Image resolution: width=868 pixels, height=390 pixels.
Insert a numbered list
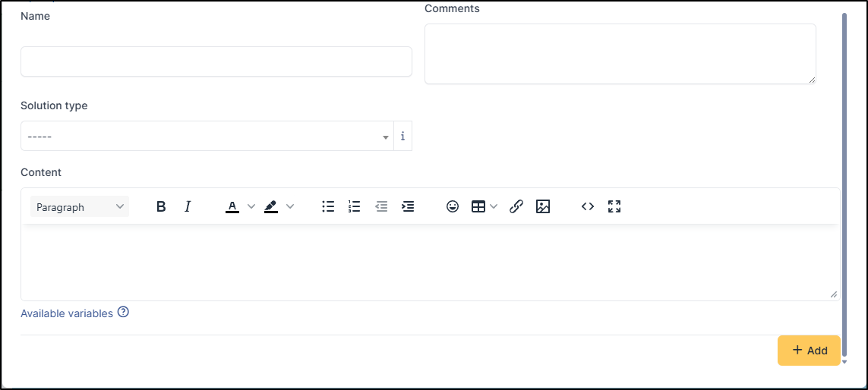[x=354, y=206]
